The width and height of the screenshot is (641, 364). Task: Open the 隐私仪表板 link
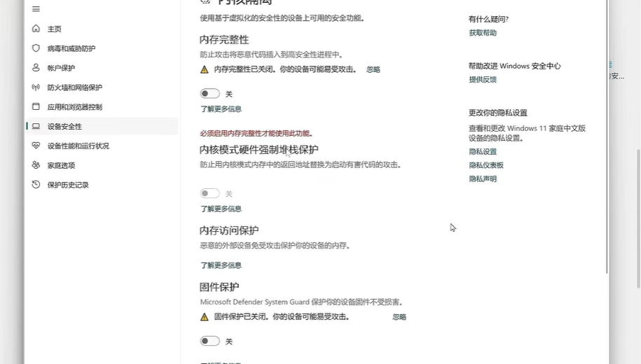[x=486, y=165]
